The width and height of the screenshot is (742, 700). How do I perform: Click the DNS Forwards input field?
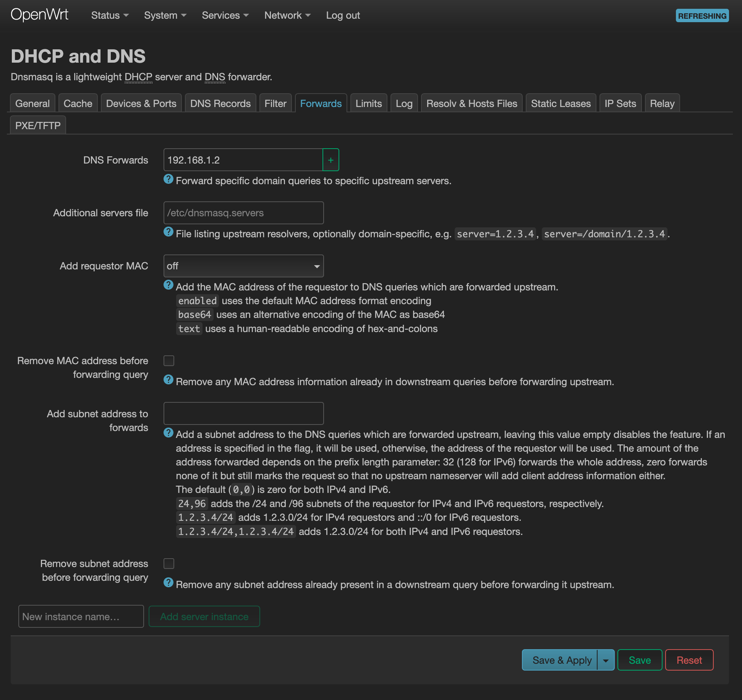[243, 160]
